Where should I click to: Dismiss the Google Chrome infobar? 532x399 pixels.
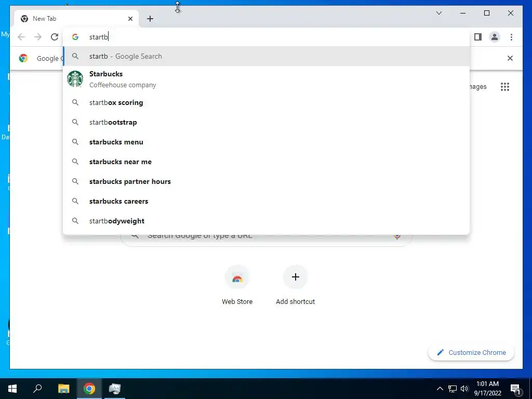(510, 58)
